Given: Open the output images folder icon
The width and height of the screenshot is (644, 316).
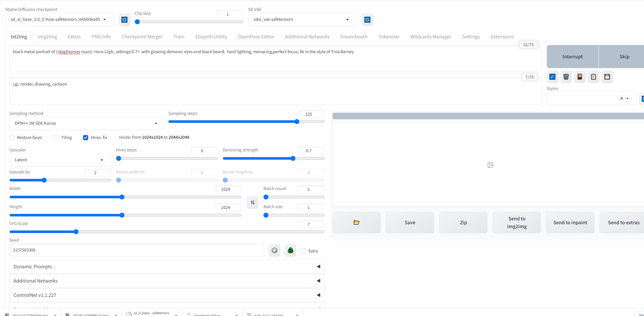Looking at the screenshot, I should click(356, 222).
